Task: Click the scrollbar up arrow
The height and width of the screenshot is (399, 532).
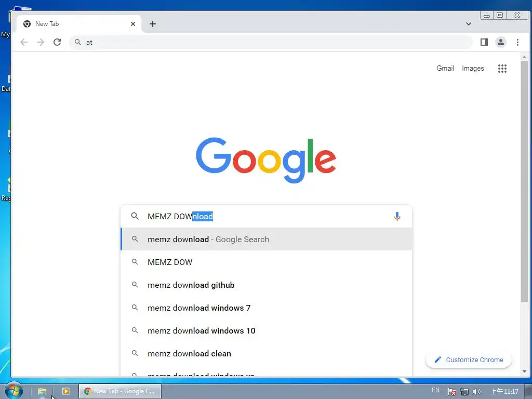Action: (524, 57)
